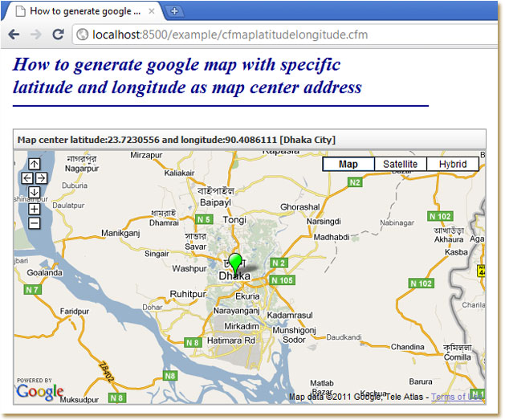Click the N 105 highway shield
This screenshot has height=420, width=505.
tap(282, 280)
